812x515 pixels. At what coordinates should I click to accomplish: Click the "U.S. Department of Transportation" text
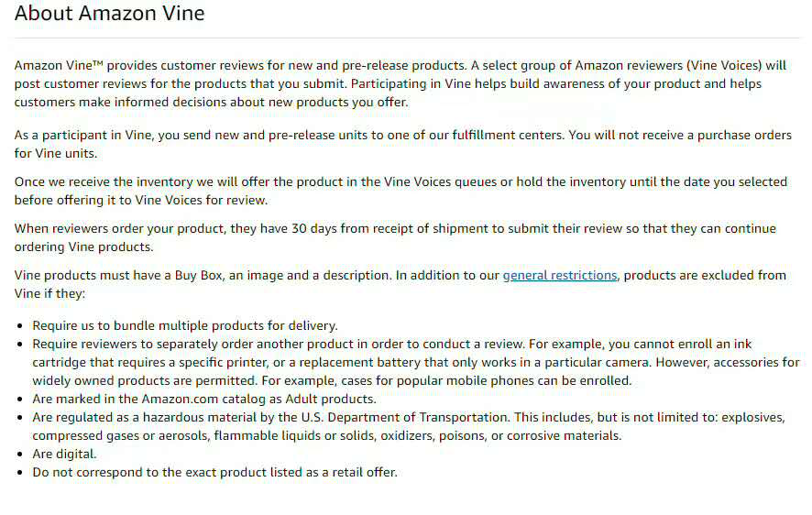404,418
